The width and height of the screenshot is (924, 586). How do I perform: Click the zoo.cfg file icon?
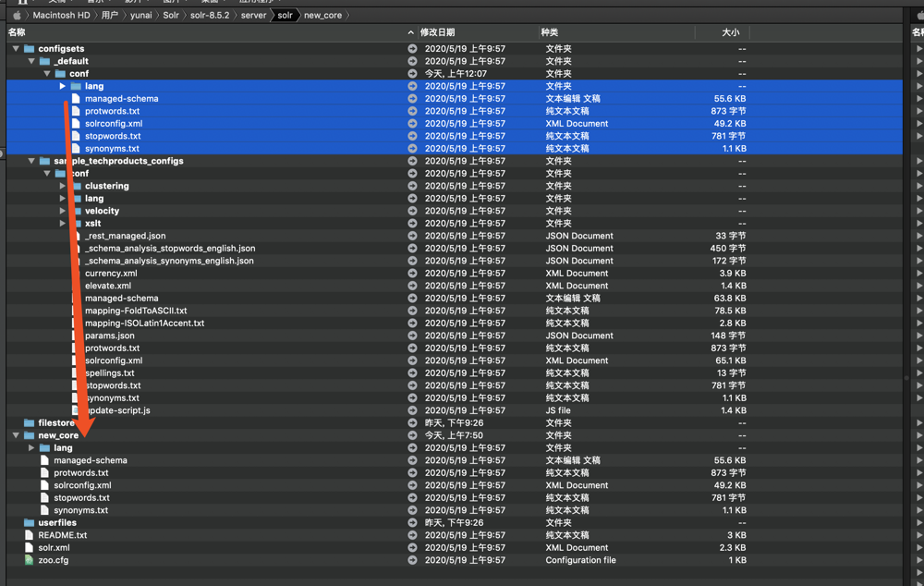click(x=30, y=560)
